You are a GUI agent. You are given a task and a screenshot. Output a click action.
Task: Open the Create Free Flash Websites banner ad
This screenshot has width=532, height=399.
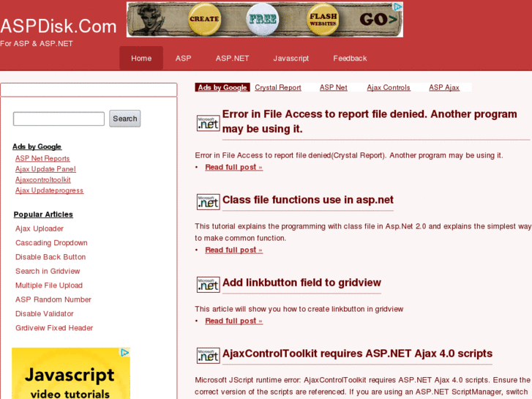tap(265, 19)
